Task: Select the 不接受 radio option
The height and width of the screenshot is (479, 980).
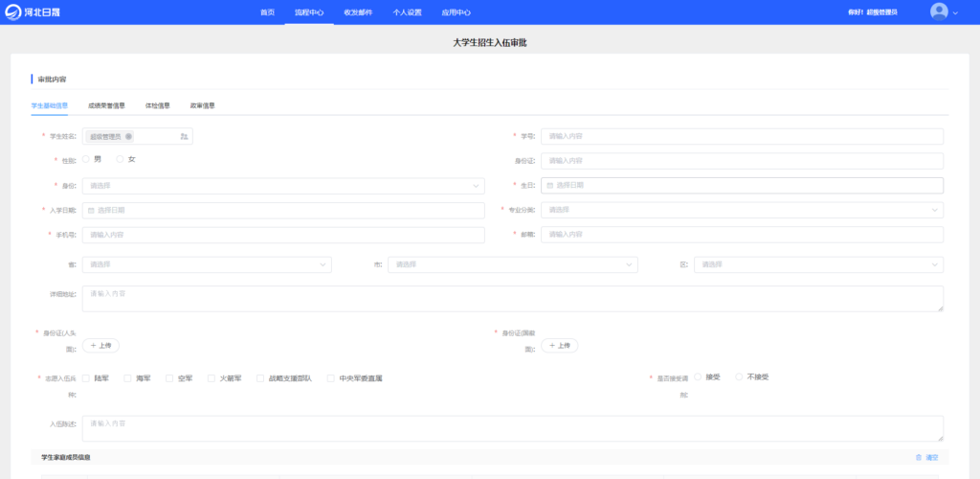Action: pos(739,377)
